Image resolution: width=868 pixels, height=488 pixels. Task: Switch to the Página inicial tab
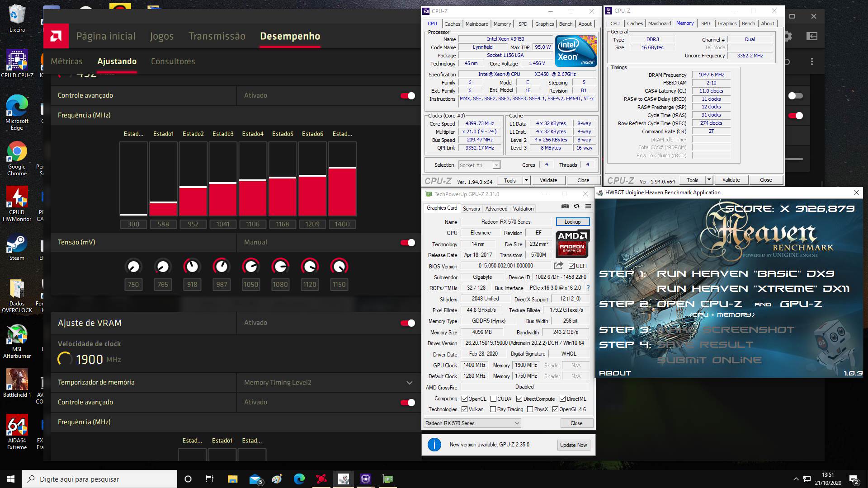point(106,36)
